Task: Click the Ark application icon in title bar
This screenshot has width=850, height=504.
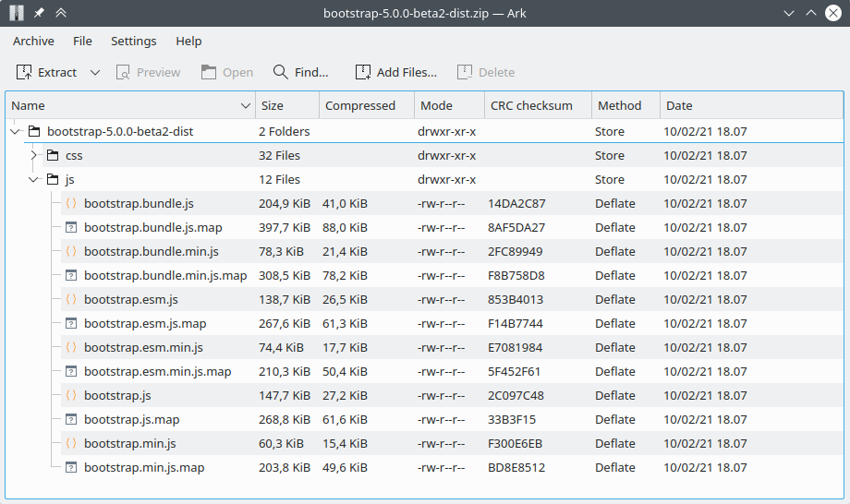Action: [16, 13]
